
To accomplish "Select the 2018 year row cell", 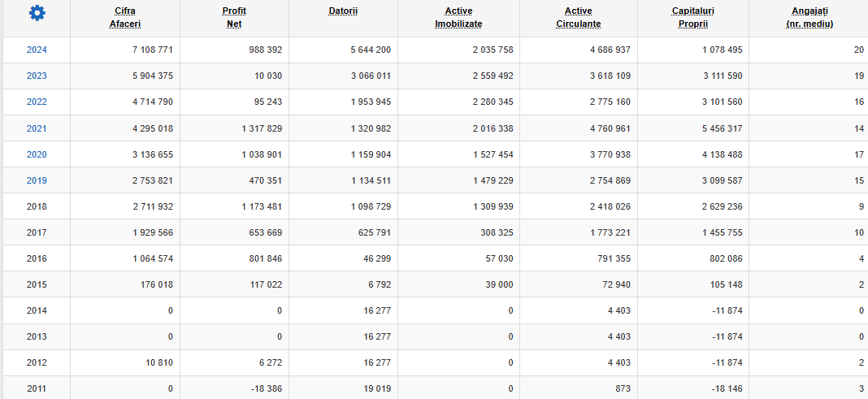I will pos(37,206).
